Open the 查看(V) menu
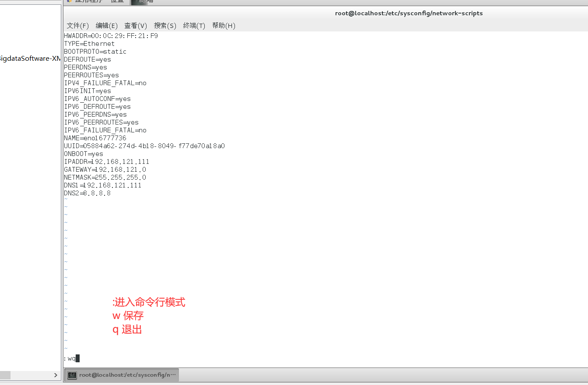Image resolution: width=588 pixels, height=385 pixels. click(136, 26)
